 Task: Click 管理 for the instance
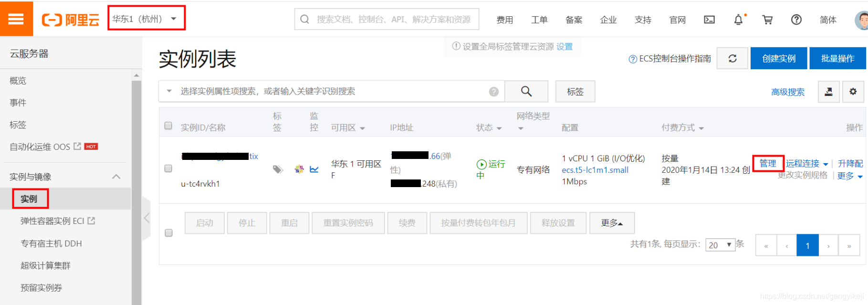768,163
